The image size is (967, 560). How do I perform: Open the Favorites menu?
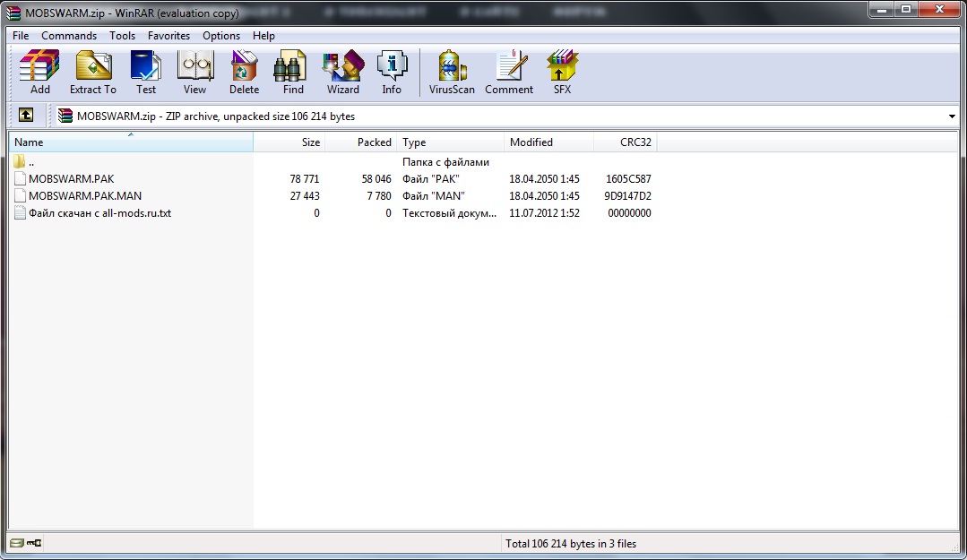click(x=169, y=36)
